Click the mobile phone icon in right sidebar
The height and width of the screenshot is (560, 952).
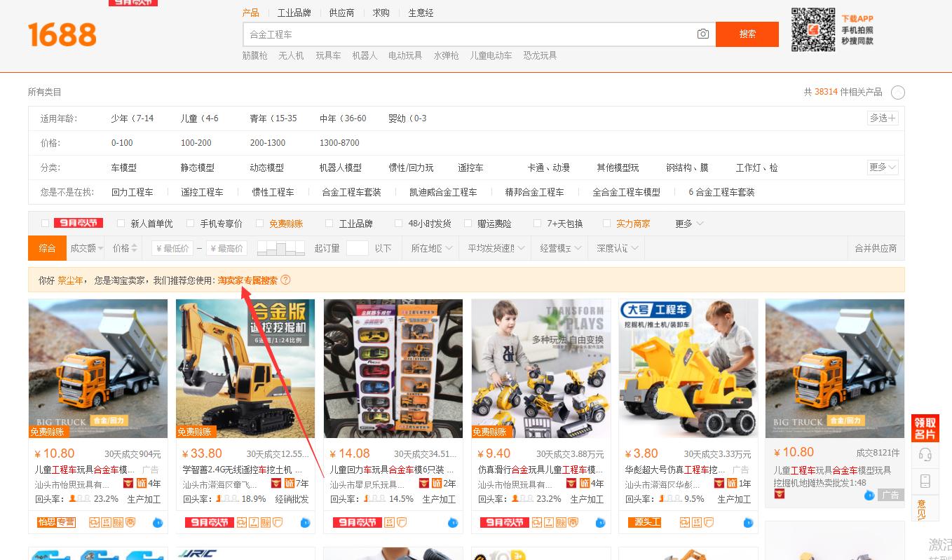(x=925, y=481)
